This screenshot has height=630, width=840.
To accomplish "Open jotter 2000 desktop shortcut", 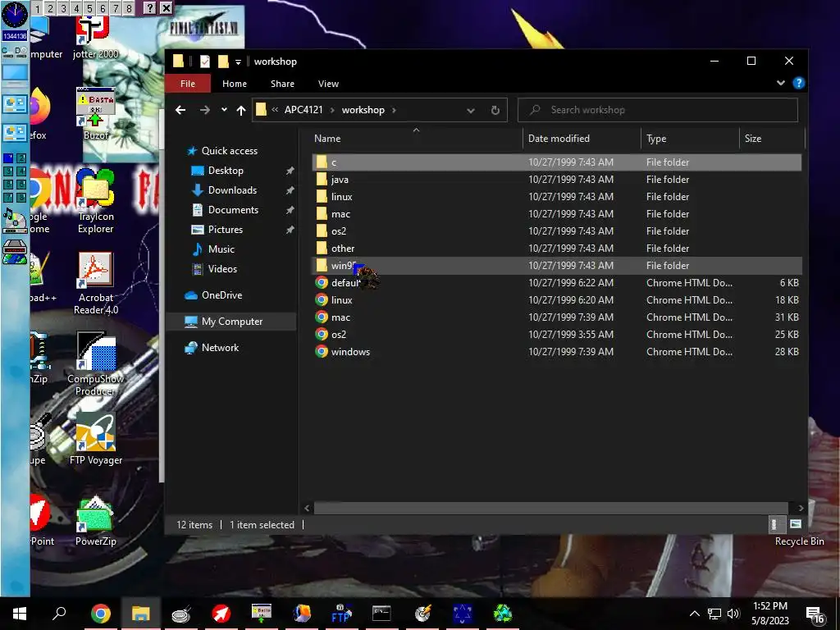I will click(x=95, y=37).
